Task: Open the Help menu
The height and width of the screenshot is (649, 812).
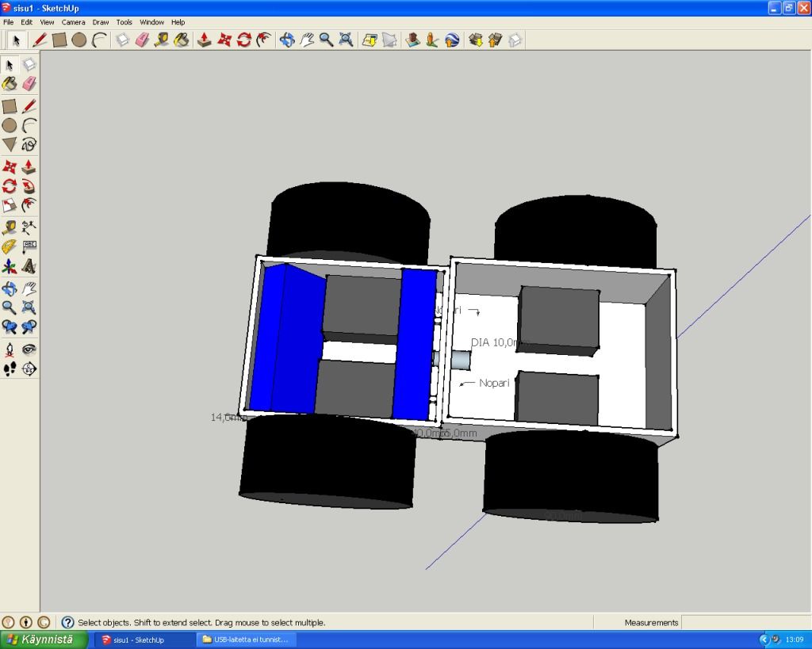Action: coord(178,22)
